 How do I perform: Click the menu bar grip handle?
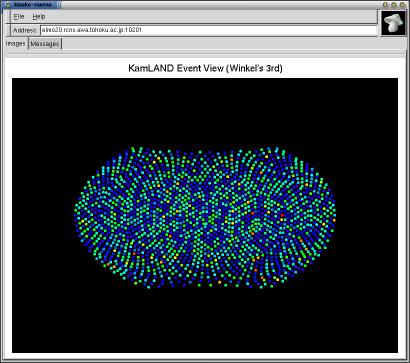(8, 17)
